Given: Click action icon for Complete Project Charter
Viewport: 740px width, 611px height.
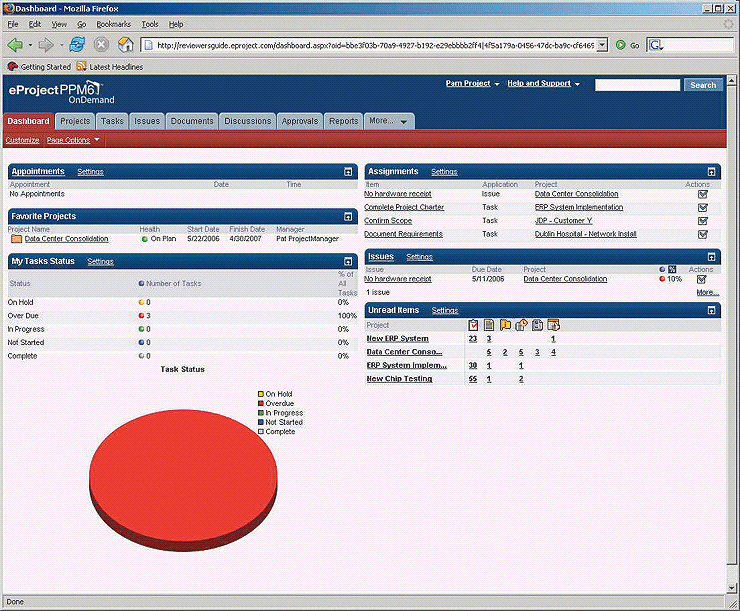Looking at the screenshot, I should pos(703,208).
